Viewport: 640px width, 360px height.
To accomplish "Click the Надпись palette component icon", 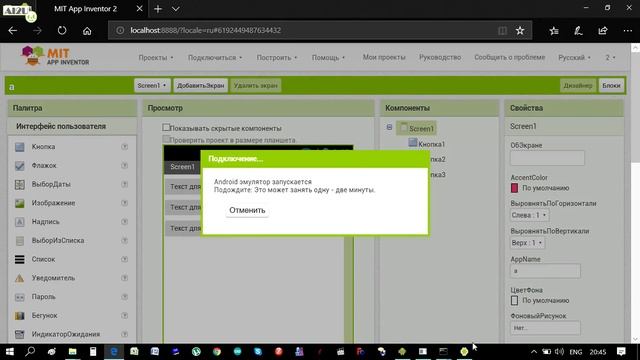I will point(20,222).
